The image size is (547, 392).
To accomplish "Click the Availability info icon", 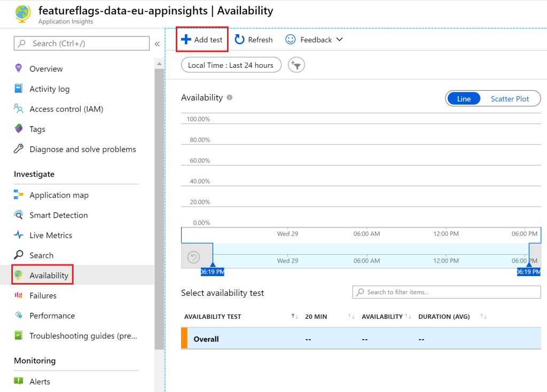I will point(230,98).
